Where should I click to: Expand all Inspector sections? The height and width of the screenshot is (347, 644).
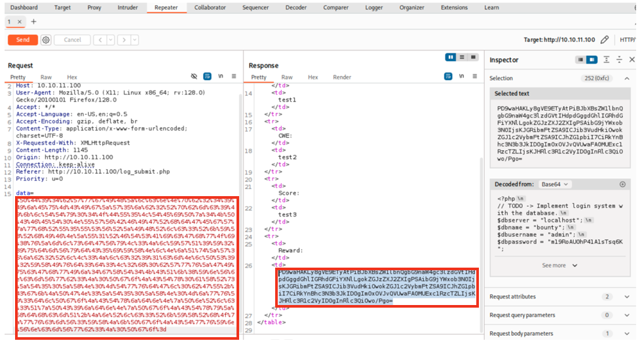606,60
